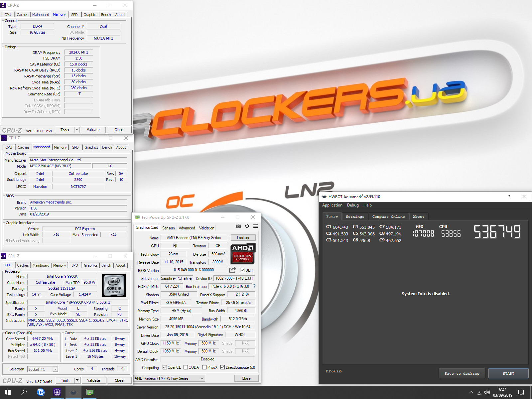Open the Windows Start menu

(8, 392)
